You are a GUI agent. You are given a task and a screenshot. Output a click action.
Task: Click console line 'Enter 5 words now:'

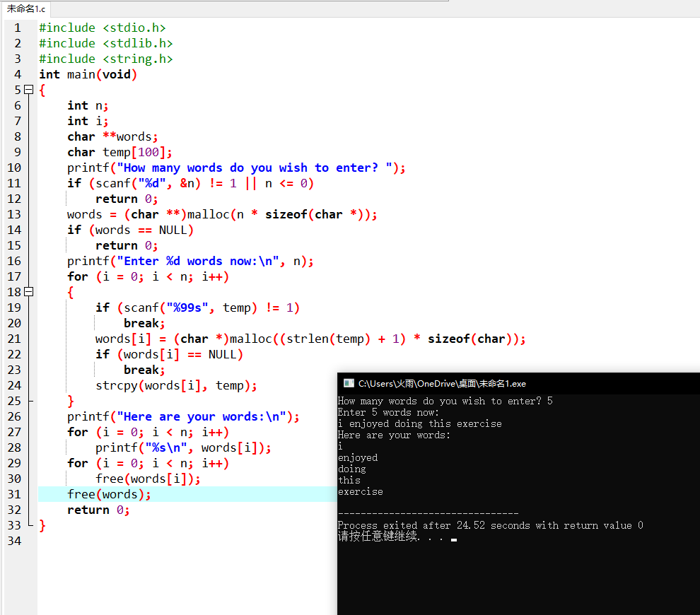coord(388,412)
